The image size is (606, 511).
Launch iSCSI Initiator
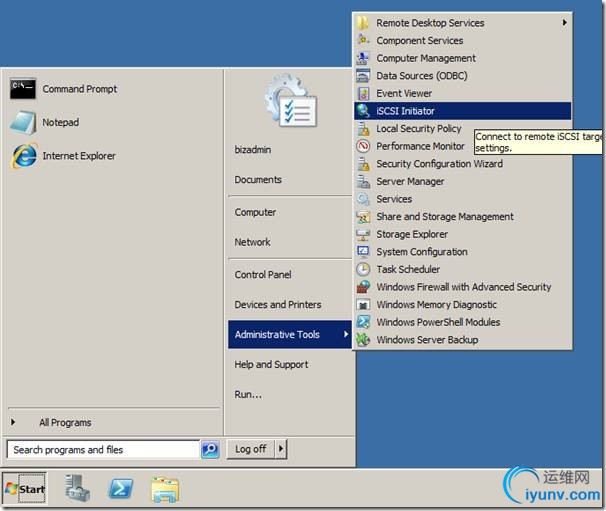coord(463,111)
